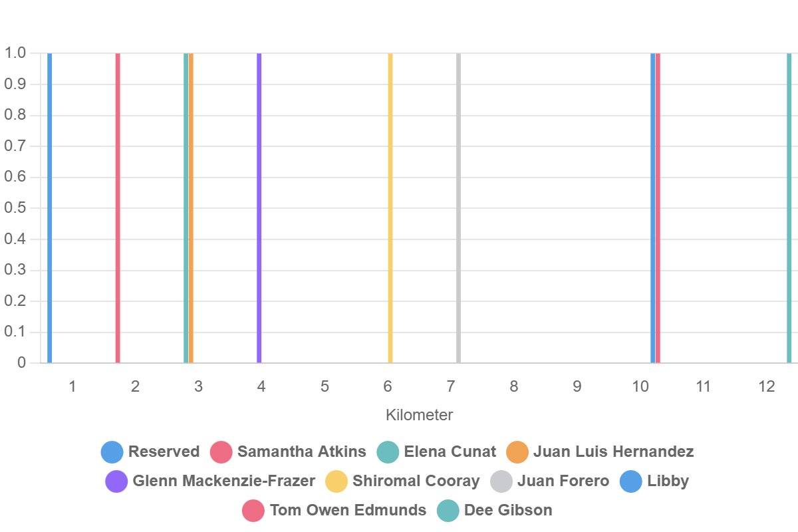Toggle the Libby legend label

click(668, 481)
